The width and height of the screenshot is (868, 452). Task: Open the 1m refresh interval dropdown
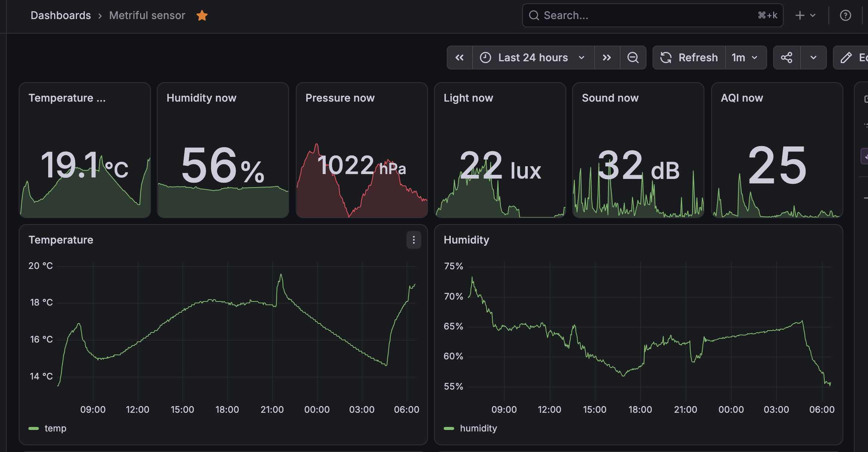(745, 58)
